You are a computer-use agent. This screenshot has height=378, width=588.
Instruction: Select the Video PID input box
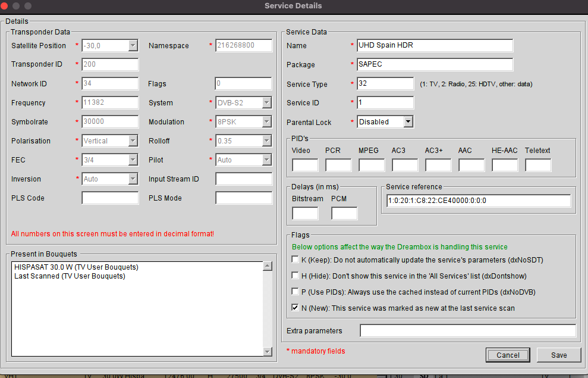305,165
